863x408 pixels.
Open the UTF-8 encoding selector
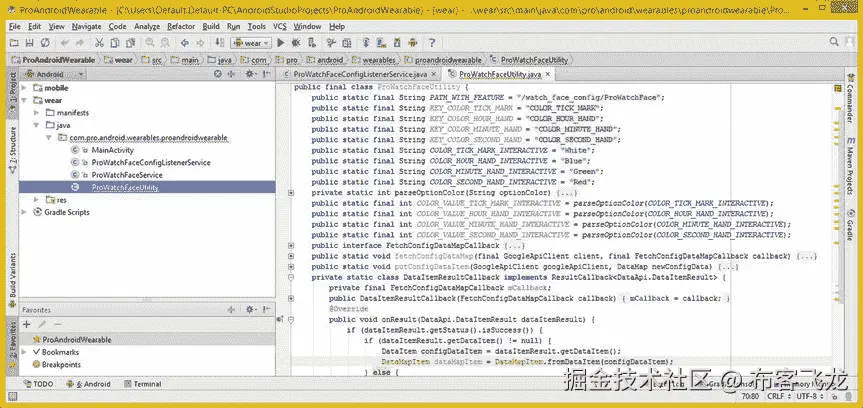[x=809, y=396]
